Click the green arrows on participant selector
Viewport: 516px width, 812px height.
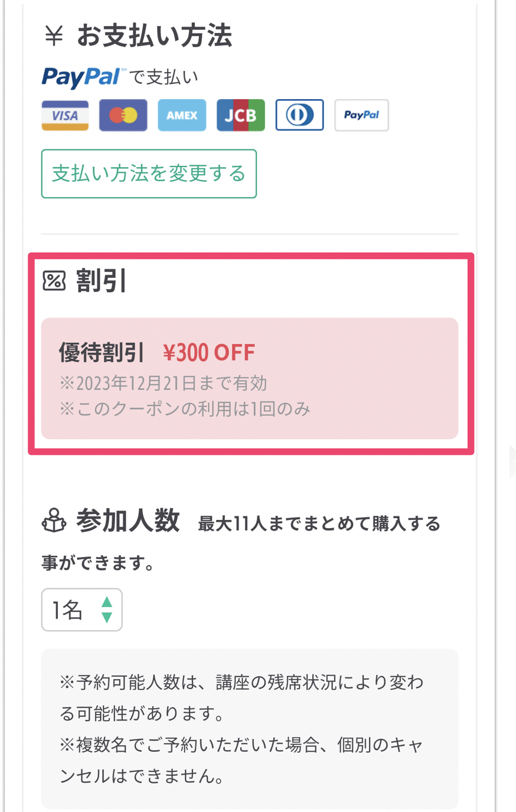click(107, 610)
